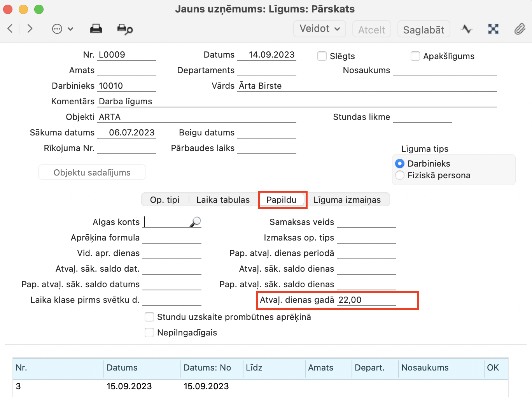Screen dimensions: 532x397
Task: Go to the previous record arrow
Action: pyautogui.click(x=10, y=28)
